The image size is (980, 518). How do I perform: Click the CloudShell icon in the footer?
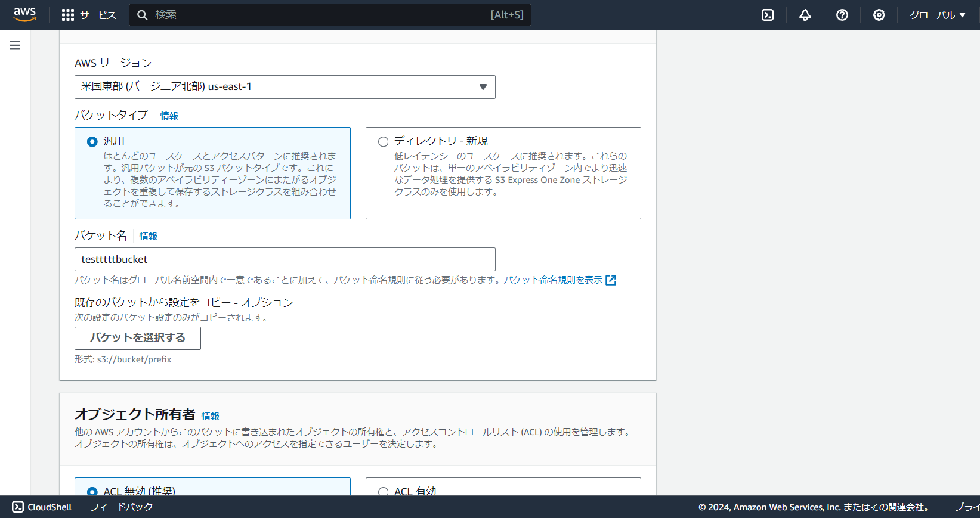click(x=18, y=507)
